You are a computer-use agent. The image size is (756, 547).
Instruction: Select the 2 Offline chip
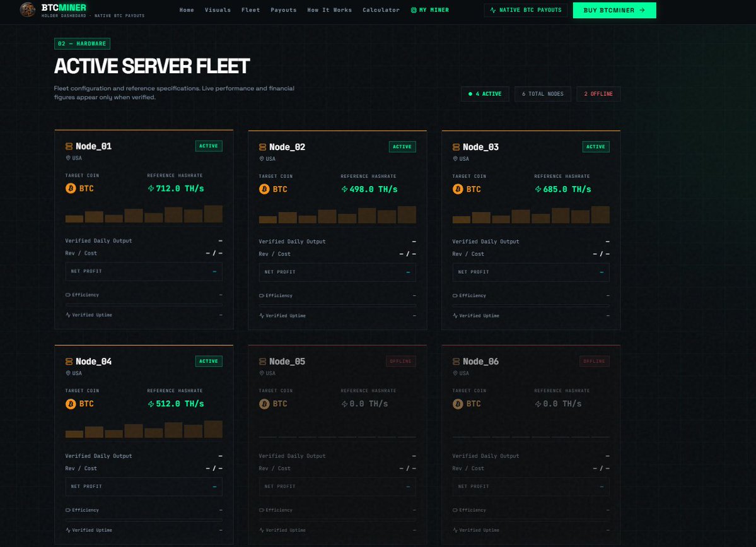[598, 94]
